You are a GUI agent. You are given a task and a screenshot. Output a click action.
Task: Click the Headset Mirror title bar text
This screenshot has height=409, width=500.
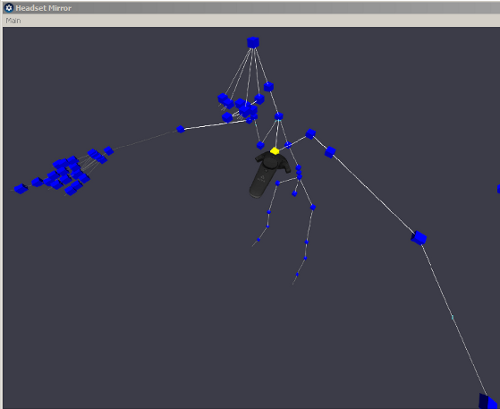click(43, 8)
